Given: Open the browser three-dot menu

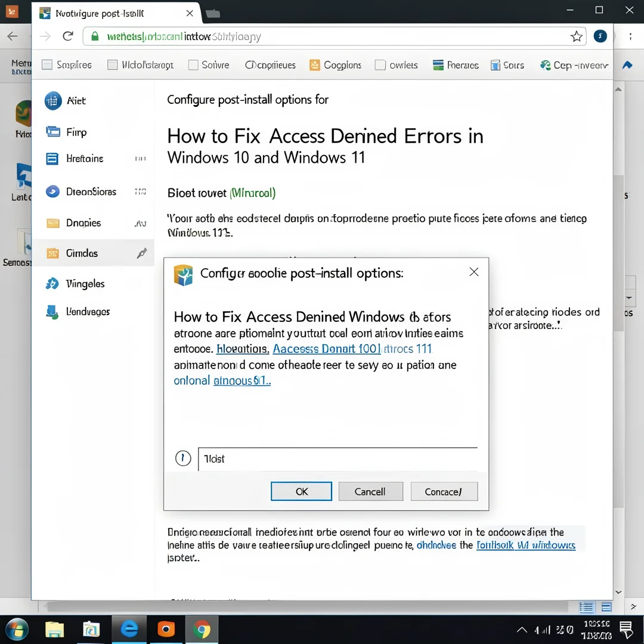Looking at the screenshot, I should coord(630,36).
